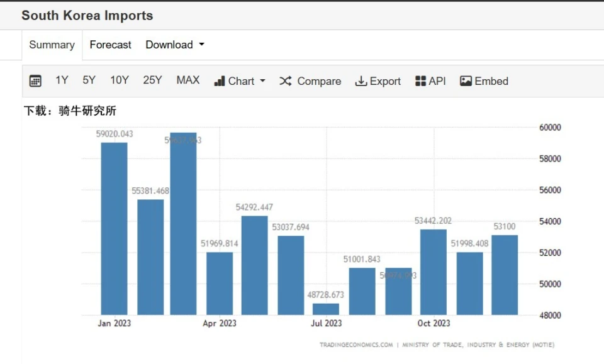This screenshot has height=364, width=604.
Task: Click the last bar labeled 53100
Action: click(x=505, y=275)
